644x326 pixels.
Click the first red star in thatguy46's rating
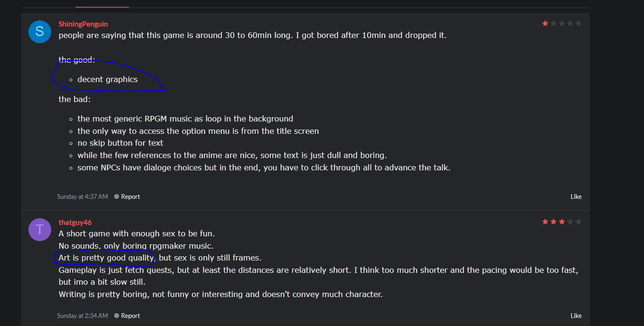point(545,222)
